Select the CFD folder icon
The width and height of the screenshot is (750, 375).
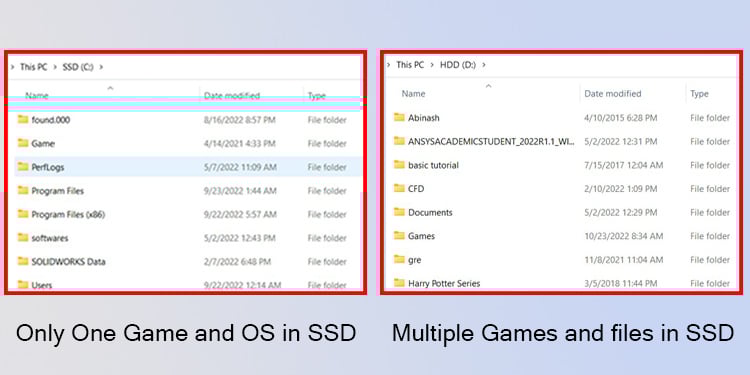(x=399, y=188)
